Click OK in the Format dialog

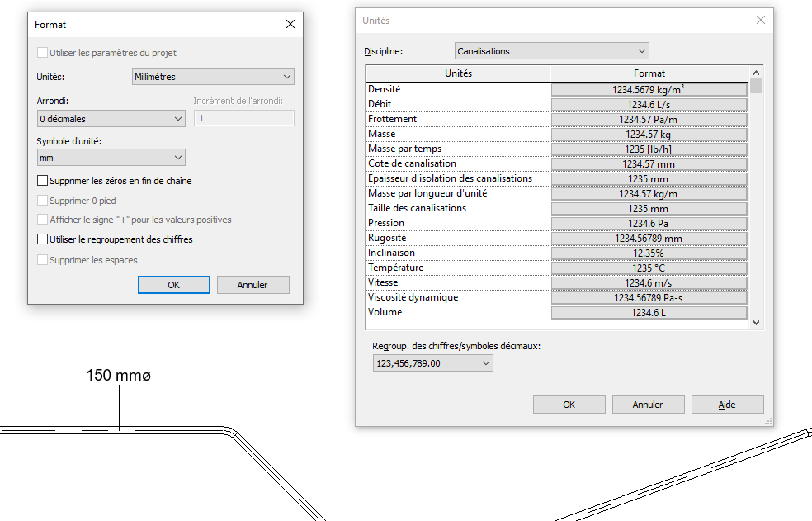pyautogui.click(x=173, y=285)
